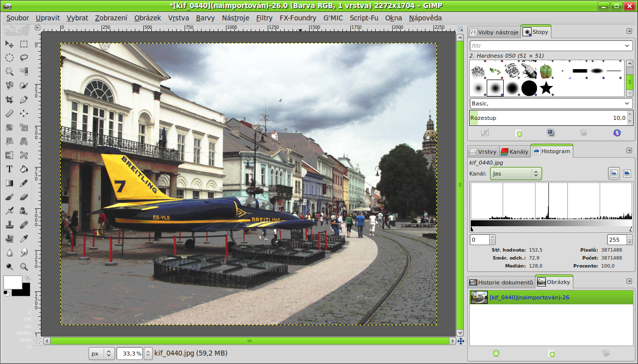Duplicate the selected brush

551,133
